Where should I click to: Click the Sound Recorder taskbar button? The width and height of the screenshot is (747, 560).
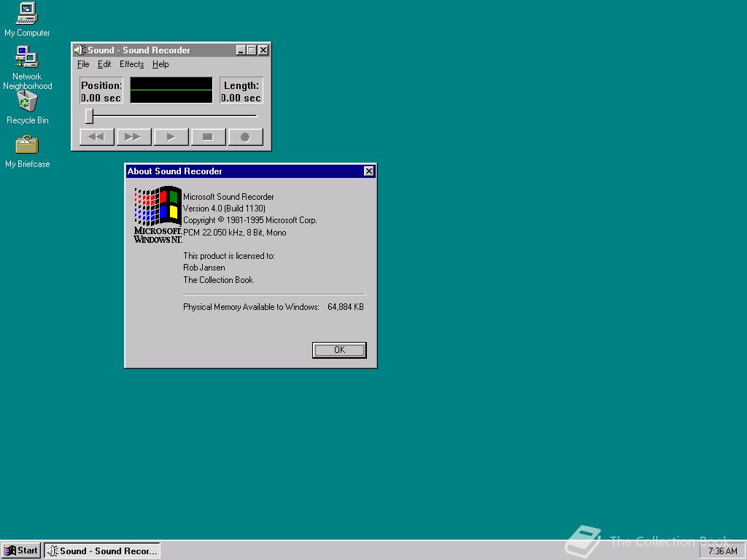coord(102,551)
